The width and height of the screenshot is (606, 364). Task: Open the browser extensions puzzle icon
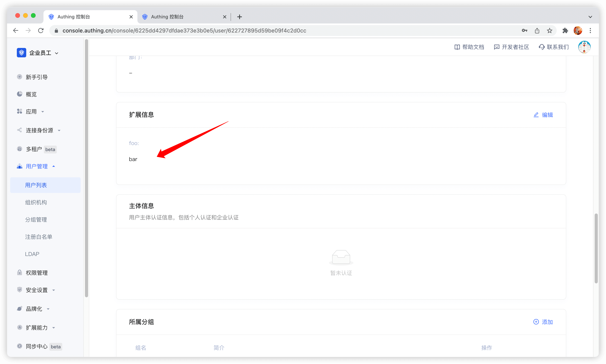pyautogui.click(x=565, y=30)
